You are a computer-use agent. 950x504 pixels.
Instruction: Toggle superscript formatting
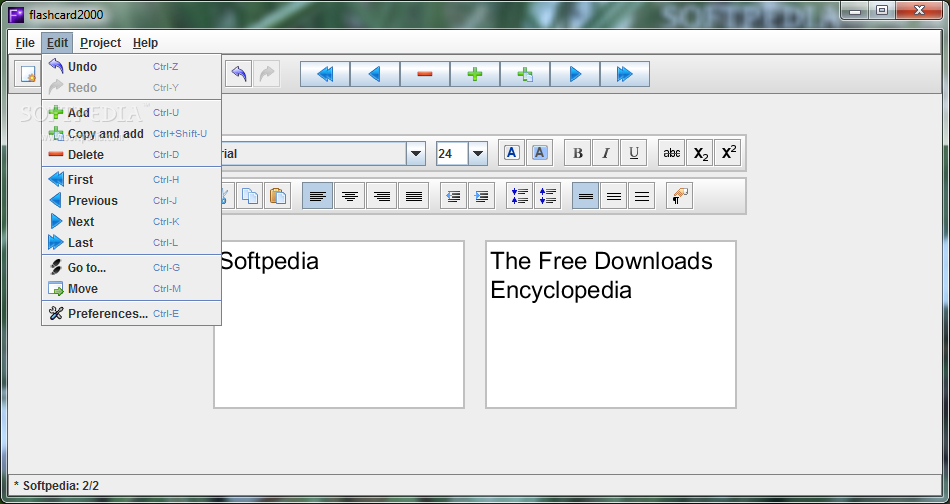(728, 153)
